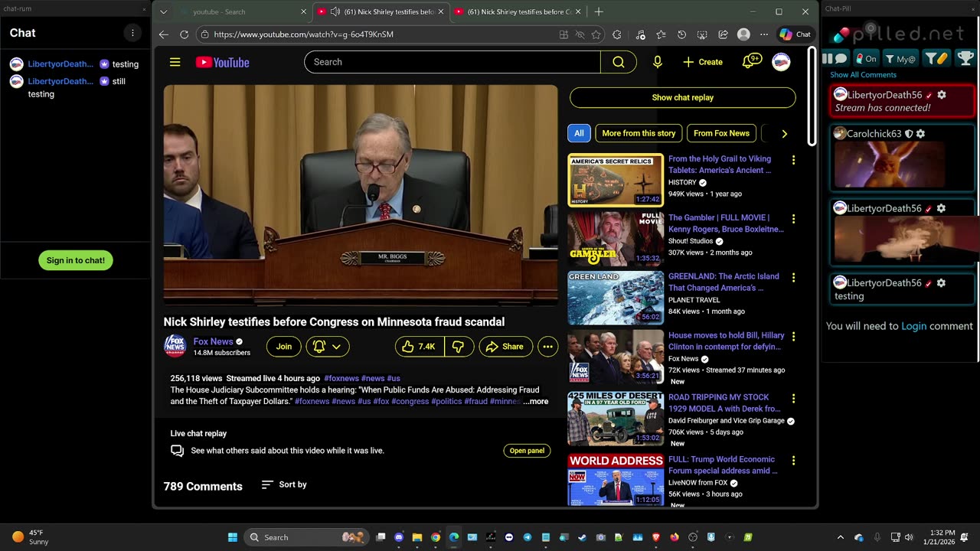Open the Trump World Economic Forum thumbnail
Image resolution: width=980 pixels, height=551 pixels.
(x=616, y=480)
